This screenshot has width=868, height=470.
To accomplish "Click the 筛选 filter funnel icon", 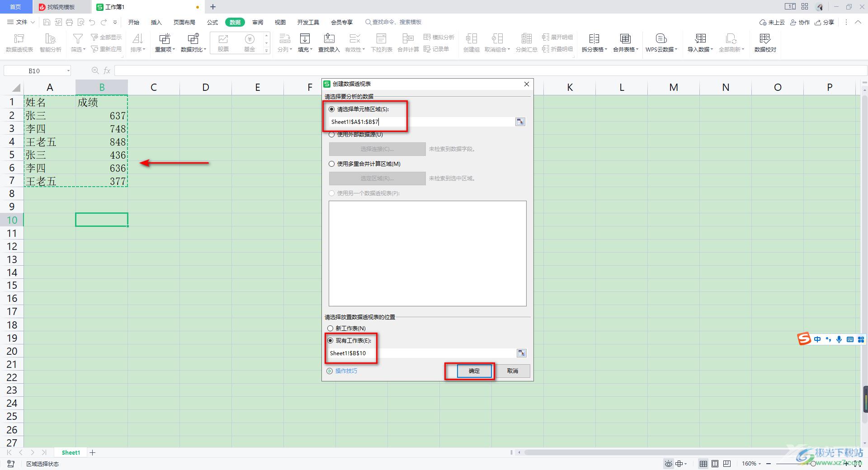I will tap(78, 39).
